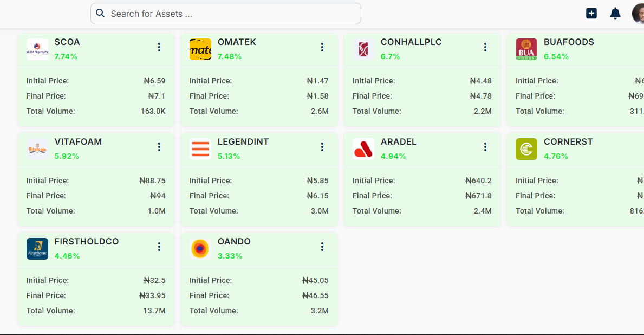Open the SCOA card options menu

click(159, 47)
